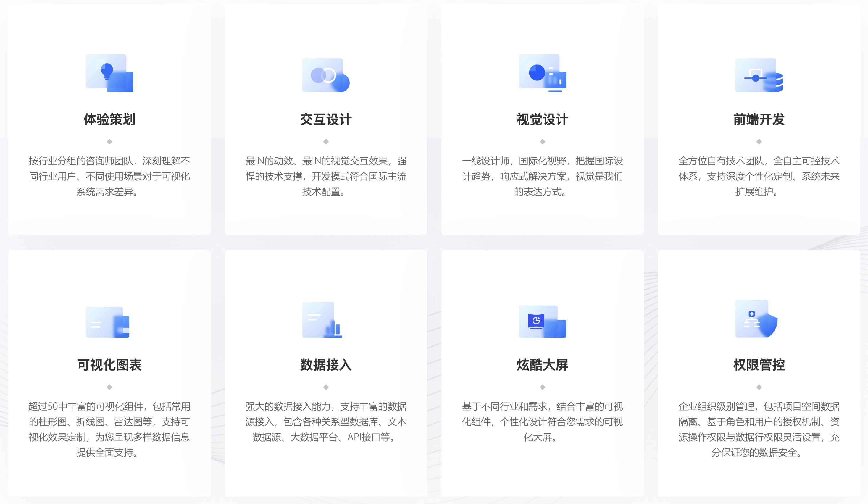
Task: Click the overlapping circles icon for 交互设计
Action: tap(326, 75)
